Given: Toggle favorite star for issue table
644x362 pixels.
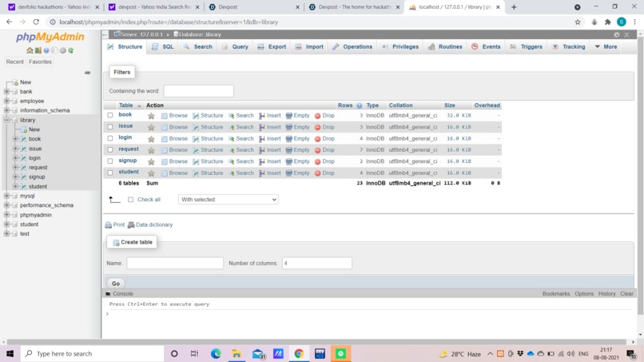Looking at the screenshot, I should (x=151, y=127).
